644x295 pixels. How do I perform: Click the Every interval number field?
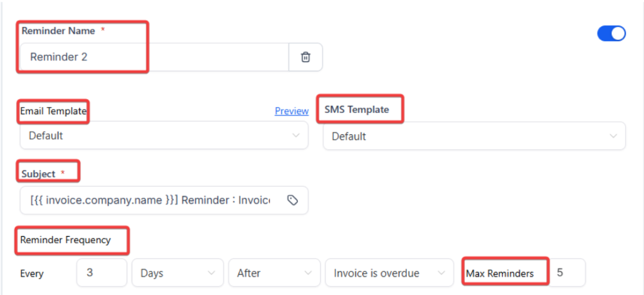click(x=101, y=273)
